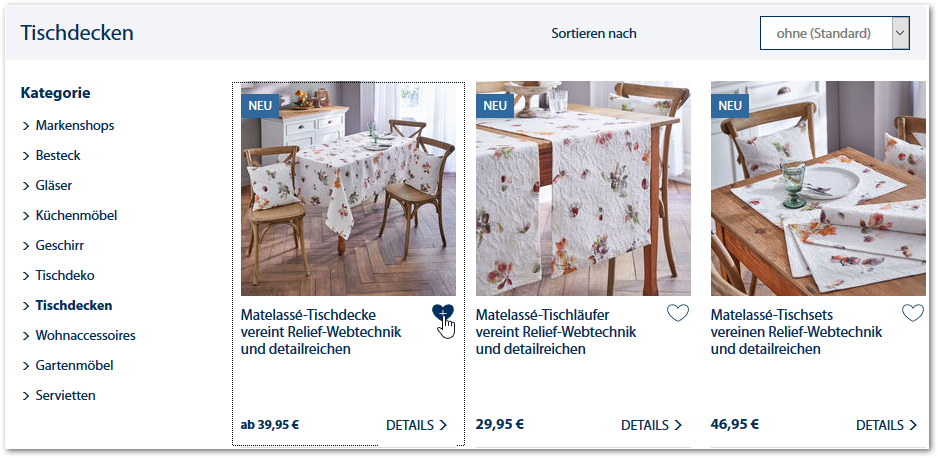Open the Gläser category

click(54, 185)
